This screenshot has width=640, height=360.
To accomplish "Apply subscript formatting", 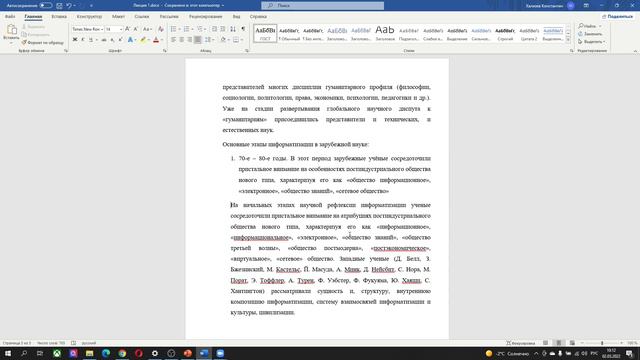I will point(112,40).
